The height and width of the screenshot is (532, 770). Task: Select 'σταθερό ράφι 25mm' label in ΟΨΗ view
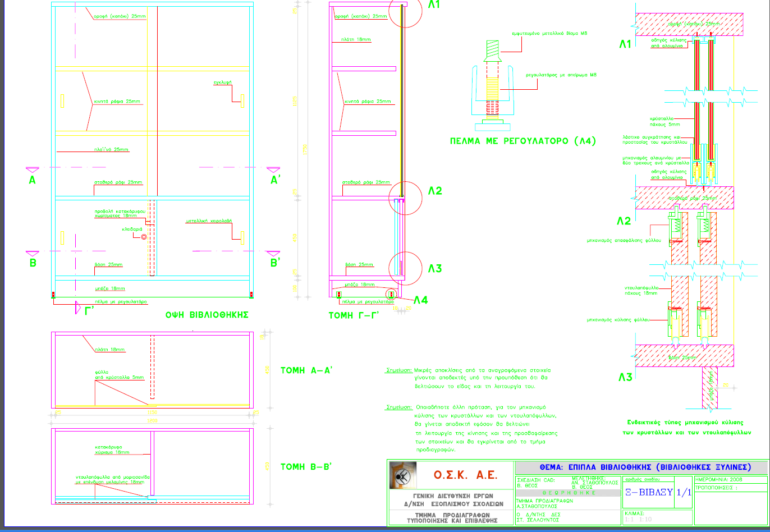click(118, 182)
